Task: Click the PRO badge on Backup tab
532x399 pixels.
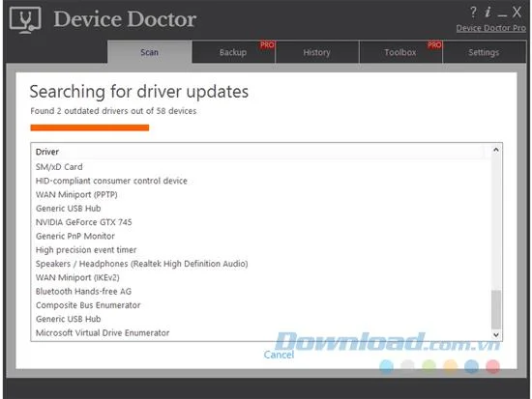Action: tap(267, 44)
